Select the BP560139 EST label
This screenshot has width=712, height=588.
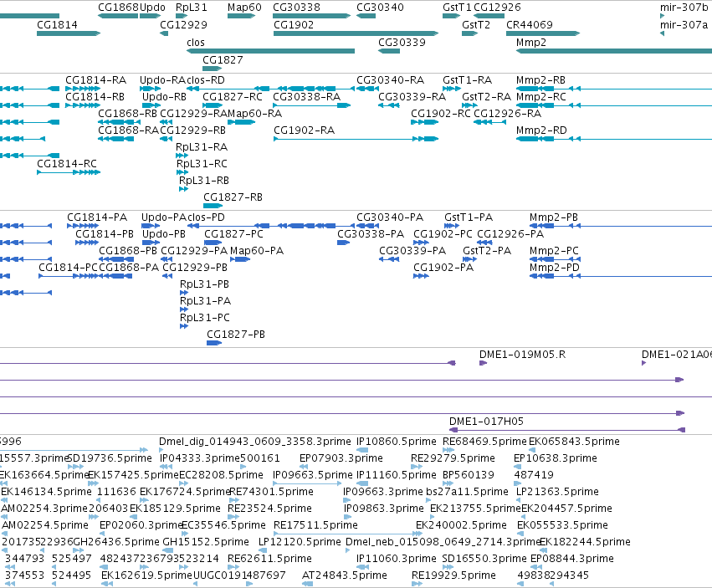pyautogui.click(x=469, y=475)
